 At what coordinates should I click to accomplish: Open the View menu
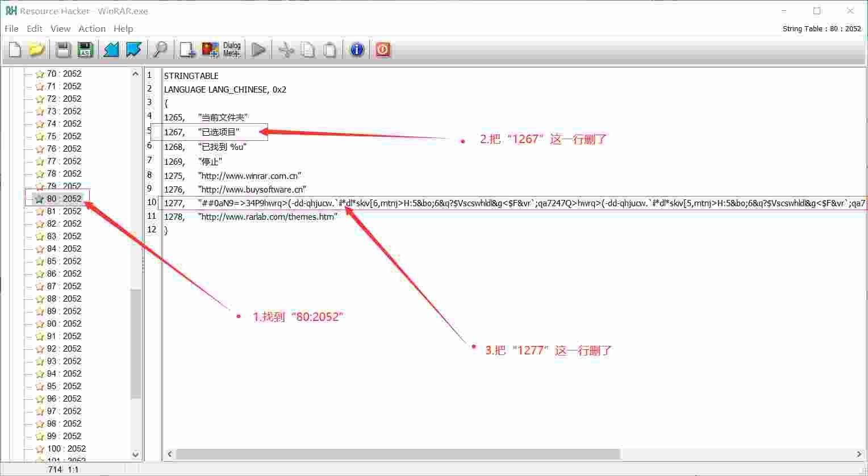coord(60,28)
